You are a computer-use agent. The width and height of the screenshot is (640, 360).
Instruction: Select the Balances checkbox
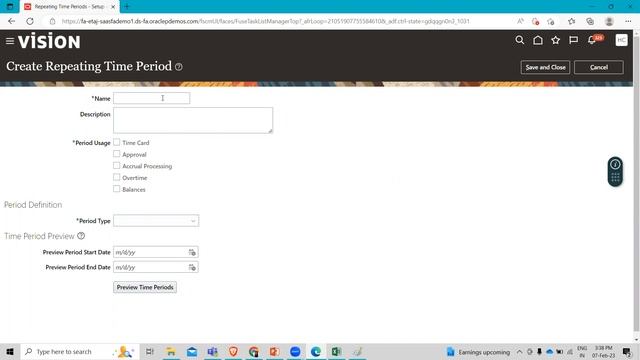(117, 189)
